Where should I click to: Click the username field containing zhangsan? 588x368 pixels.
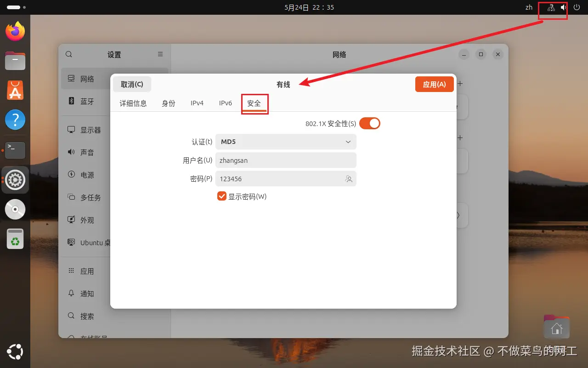pos(286,160)
